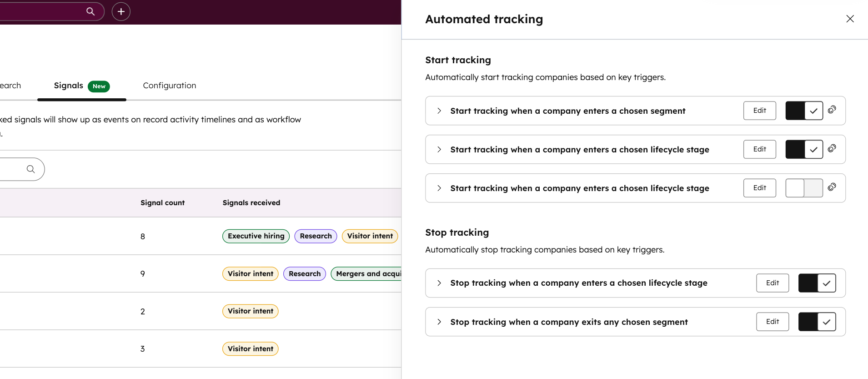The image size is (868, 379).
Task: Toggle off the stop tracking lifecycle stage switch
Action: click(x=817, y=283)
